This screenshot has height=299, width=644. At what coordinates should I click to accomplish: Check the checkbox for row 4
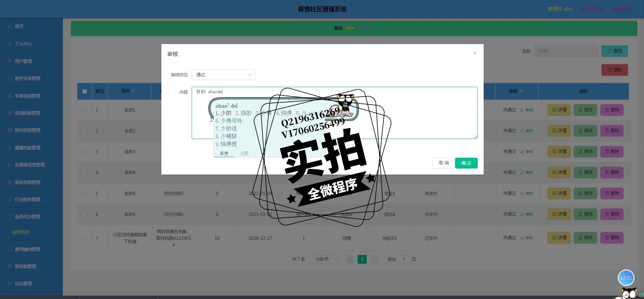pos(84,173)
